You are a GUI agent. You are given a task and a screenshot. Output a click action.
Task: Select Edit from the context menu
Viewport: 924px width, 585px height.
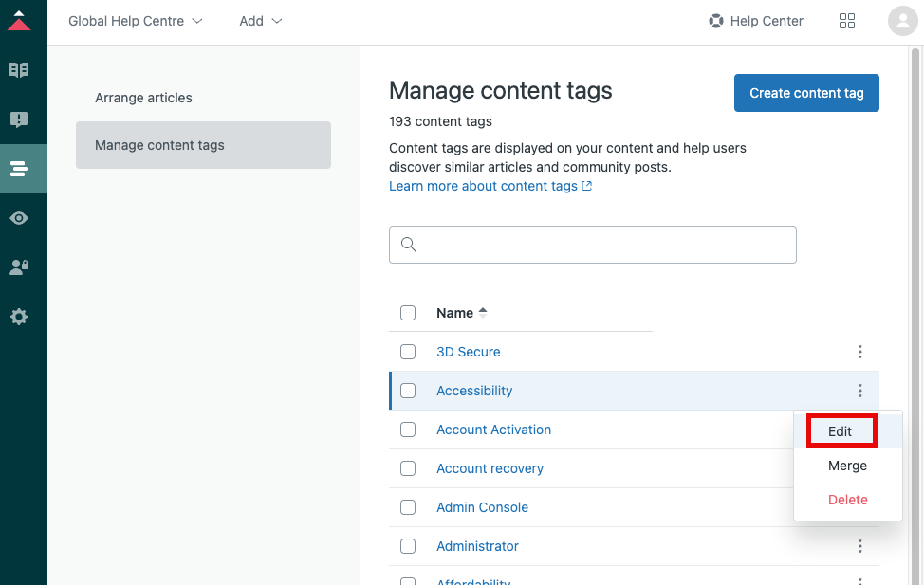pos(840,431)
